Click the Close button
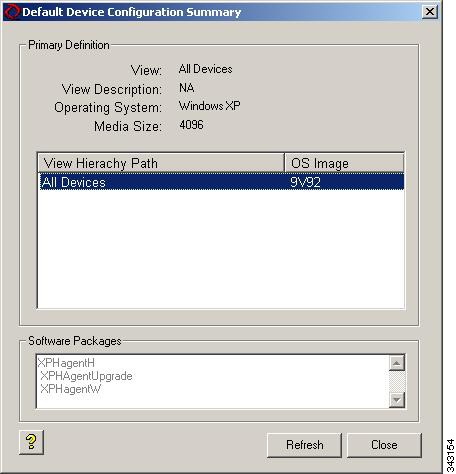Screen dimensions: 456x474 pos(384,445)
